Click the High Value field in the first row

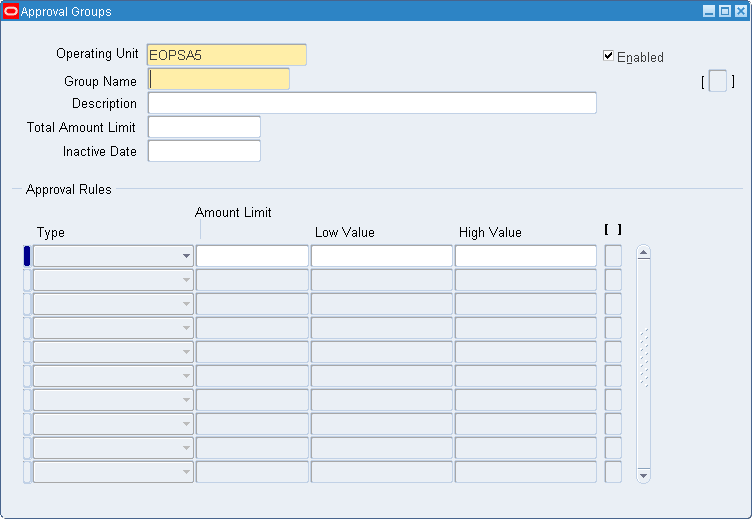coord(526,256)
